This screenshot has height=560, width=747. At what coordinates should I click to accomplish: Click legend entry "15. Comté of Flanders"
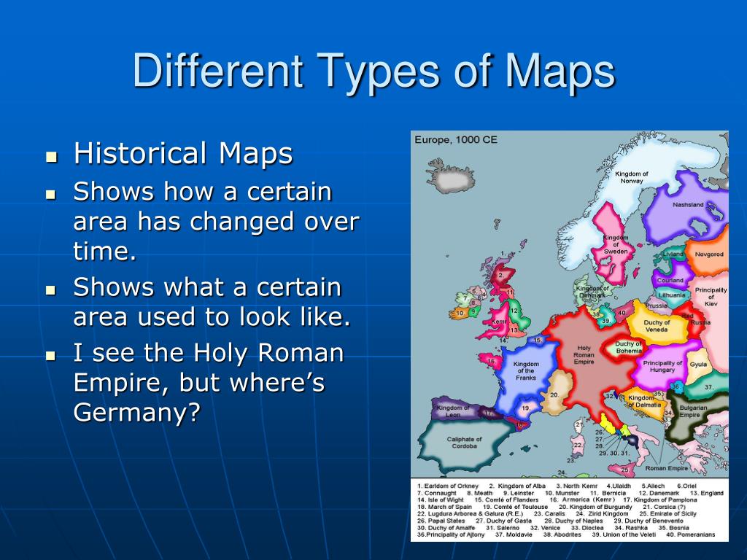506,499
